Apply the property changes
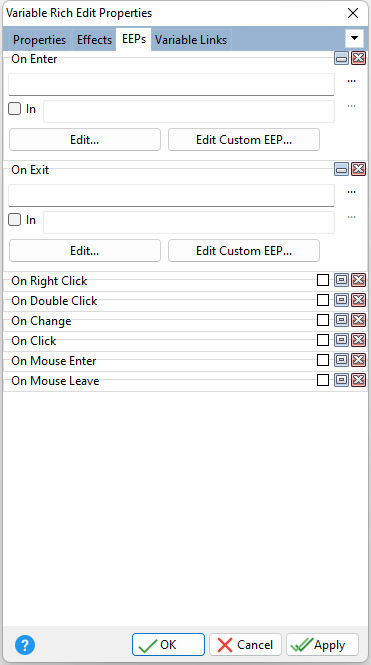 coord(322,645)
